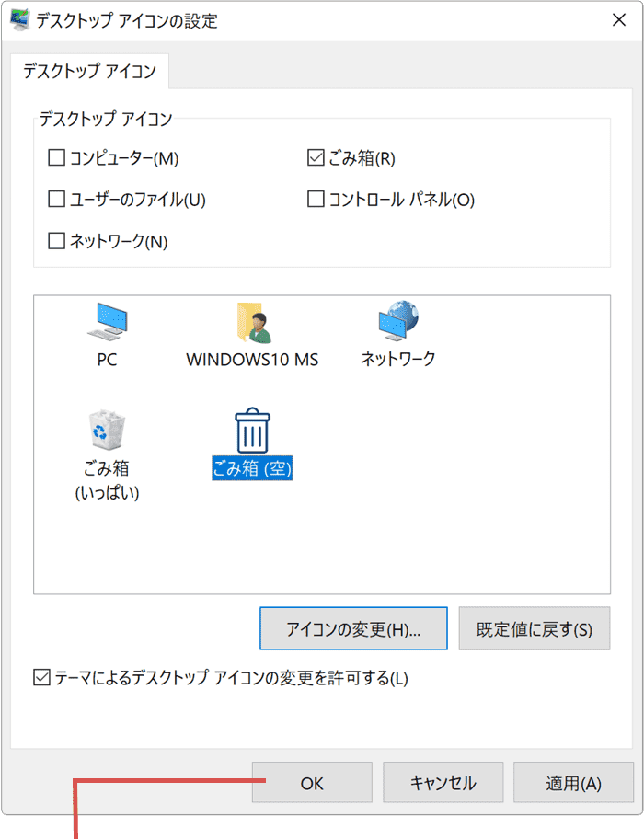Enable the ネットワーク(N) checkbox
The height and width of the screenshot is (839, 644).
57,241
